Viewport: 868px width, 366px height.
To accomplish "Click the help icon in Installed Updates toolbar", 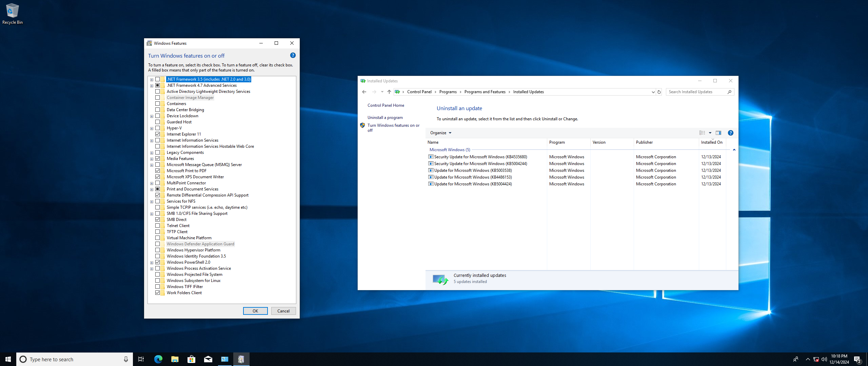I will [x=731, y=133].
